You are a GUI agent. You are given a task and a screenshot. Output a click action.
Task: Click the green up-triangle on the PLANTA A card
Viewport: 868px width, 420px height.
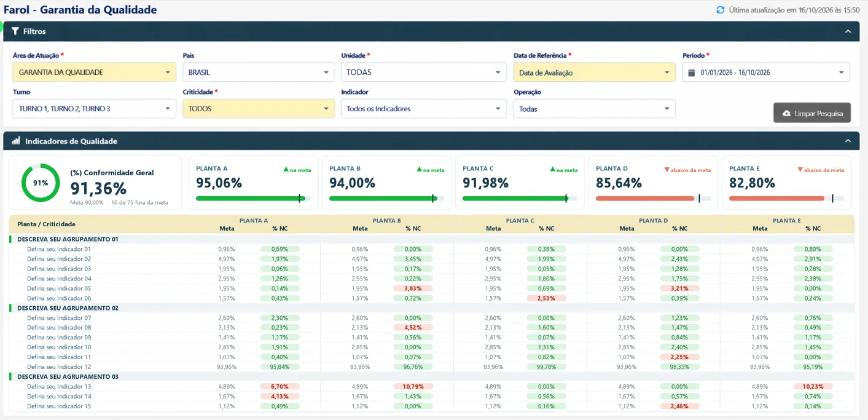(x=286, y=170)
